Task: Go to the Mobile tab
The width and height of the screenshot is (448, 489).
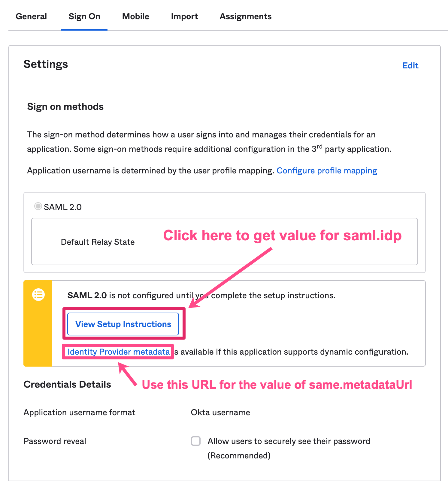Action: point(136,16)
